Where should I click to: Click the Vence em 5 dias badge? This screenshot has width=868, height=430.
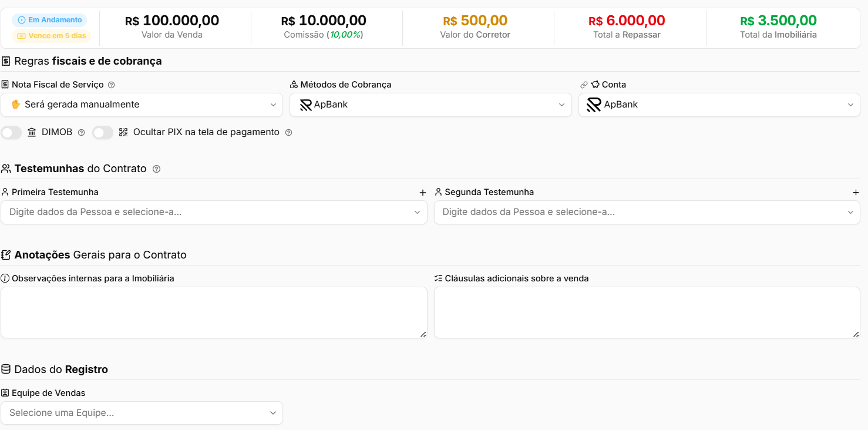click(x=51, y=36)
